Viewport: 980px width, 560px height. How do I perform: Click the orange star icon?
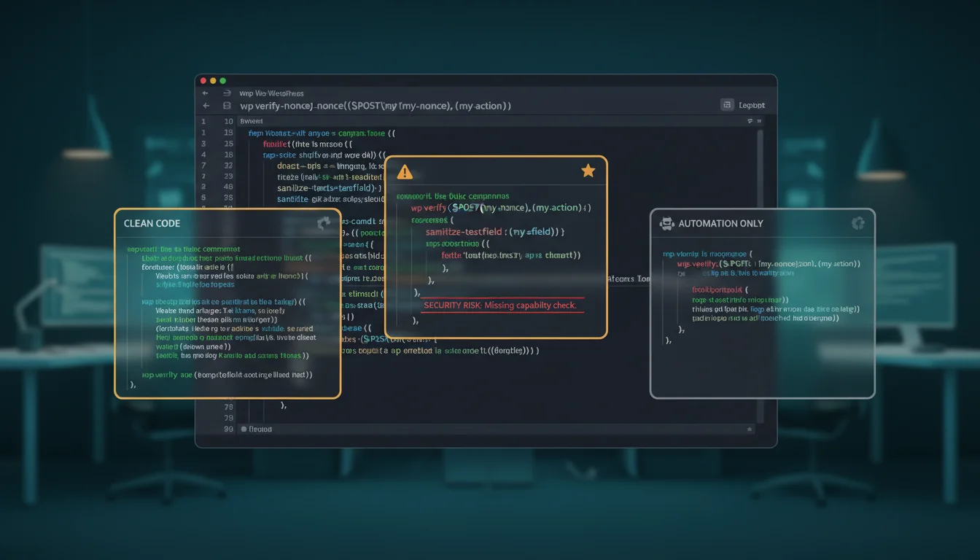pos(588,171)
